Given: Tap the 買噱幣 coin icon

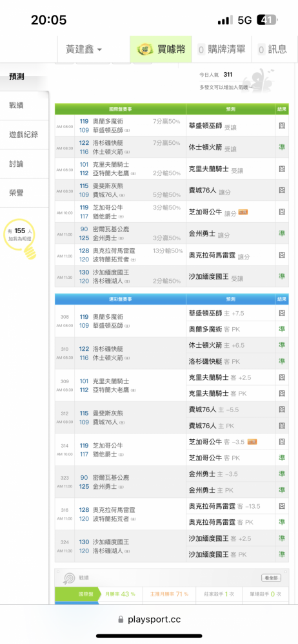Looking at the screenshot, I should (x=145, y=50).
